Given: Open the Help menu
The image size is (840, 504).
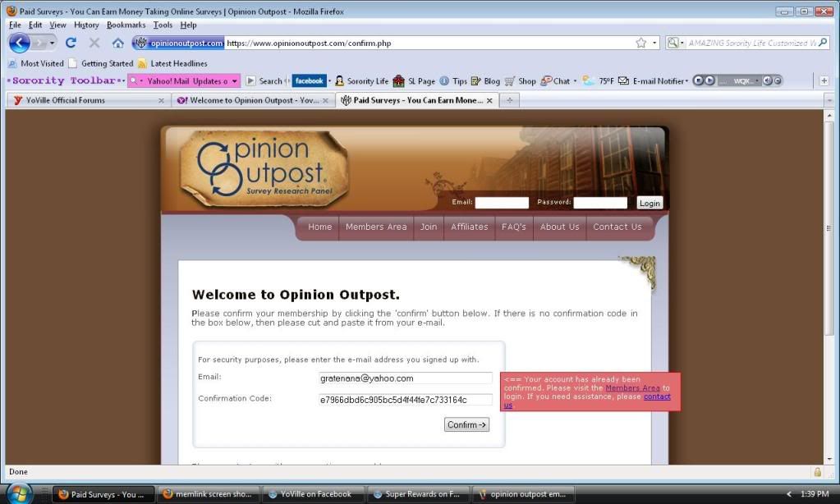Looking at the screenshot, I should pos(189,25).
